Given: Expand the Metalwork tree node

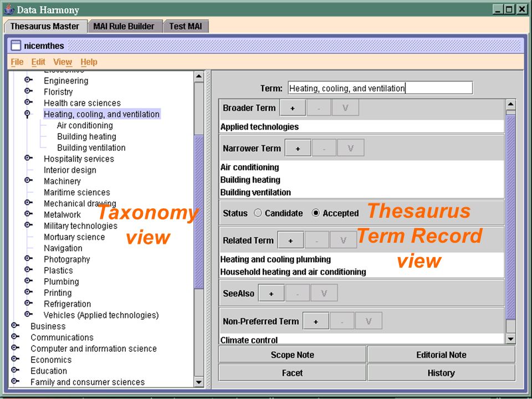Looking at the screenshot, I should click(28, 214).
